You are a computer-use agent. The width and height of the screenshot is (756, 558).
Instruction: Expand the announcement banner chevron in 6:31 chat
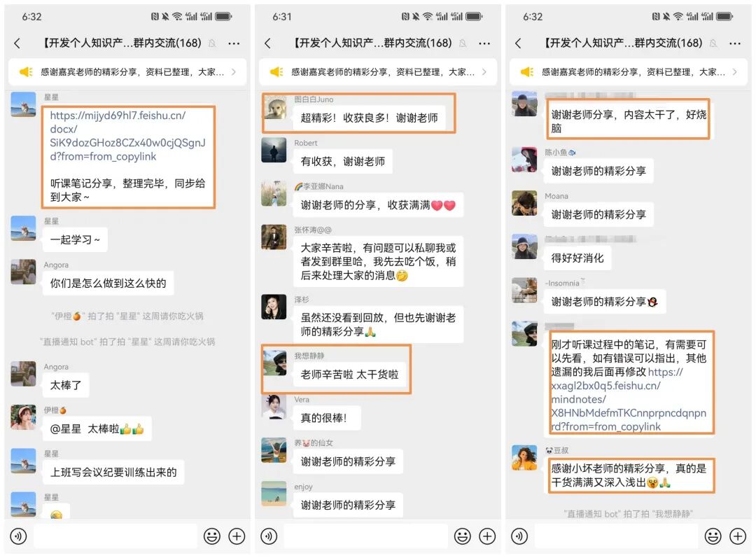tap(484, 72)
